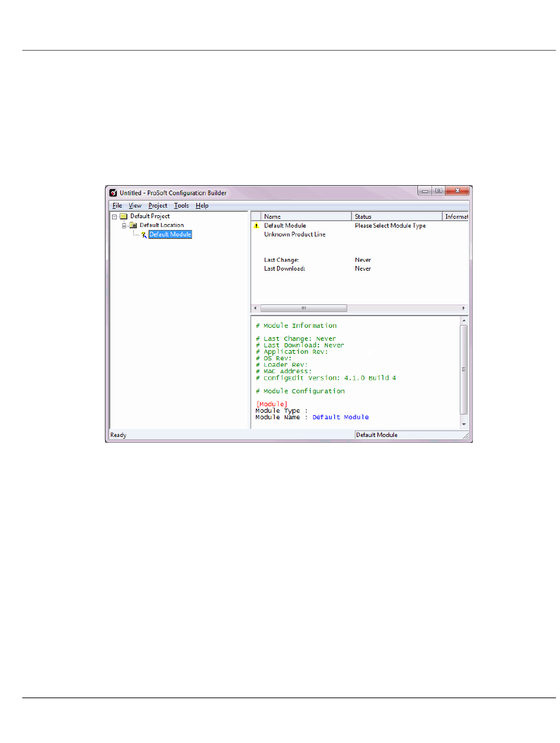
Task: Click the module icon beside Default Module in tree
Action: 143,235
